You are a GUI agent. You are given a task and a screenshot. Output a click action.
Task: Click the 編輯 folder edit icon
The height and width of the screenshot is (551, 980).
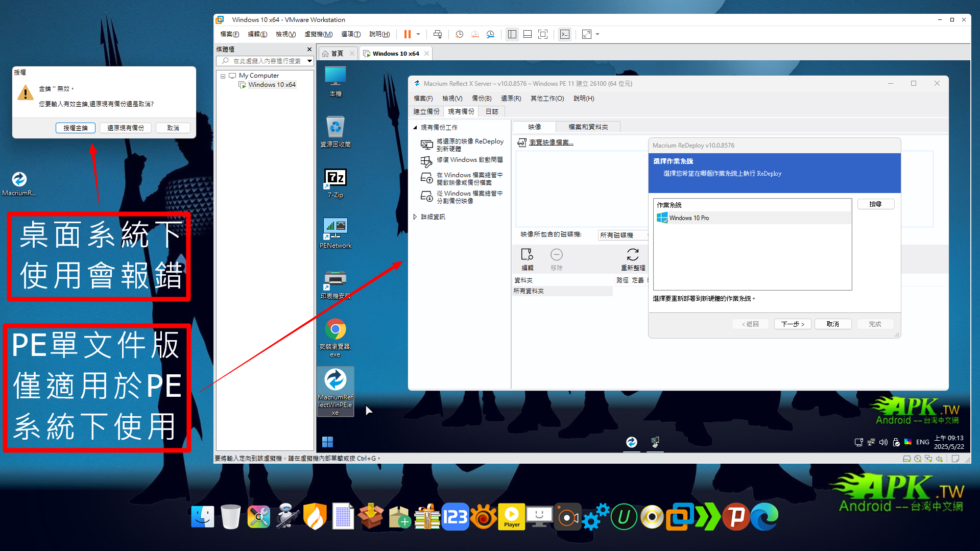coord(527,259)
